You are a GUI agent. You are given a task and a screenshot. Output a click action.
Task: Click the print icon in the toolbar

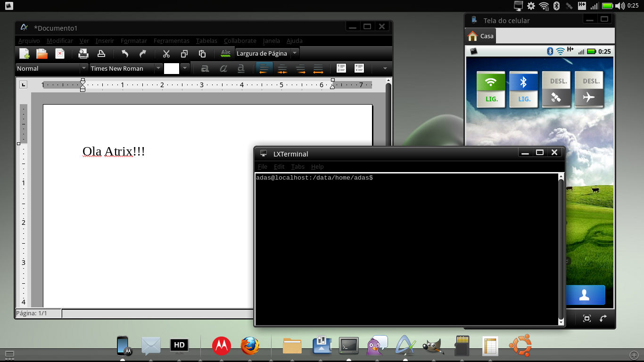pyautogui.click(x=83, y=54)
